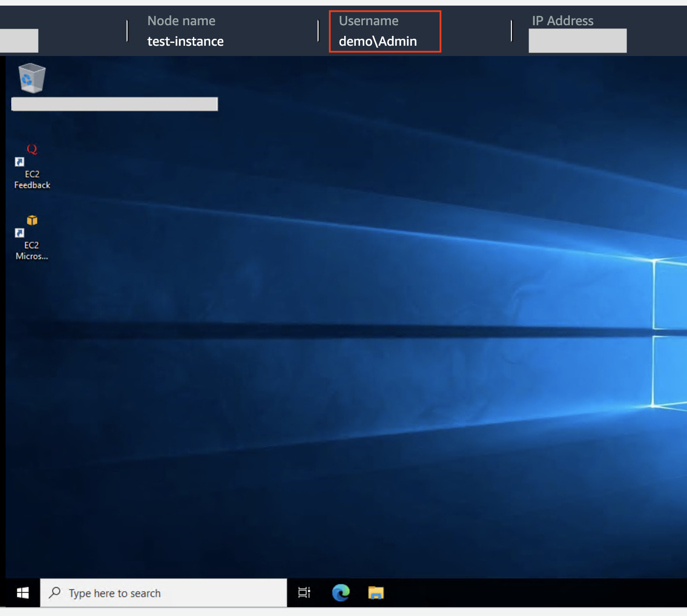Open the Recycle Bin desktop icon
Viewport: 687px width, 616px height.
pos(32,78)
